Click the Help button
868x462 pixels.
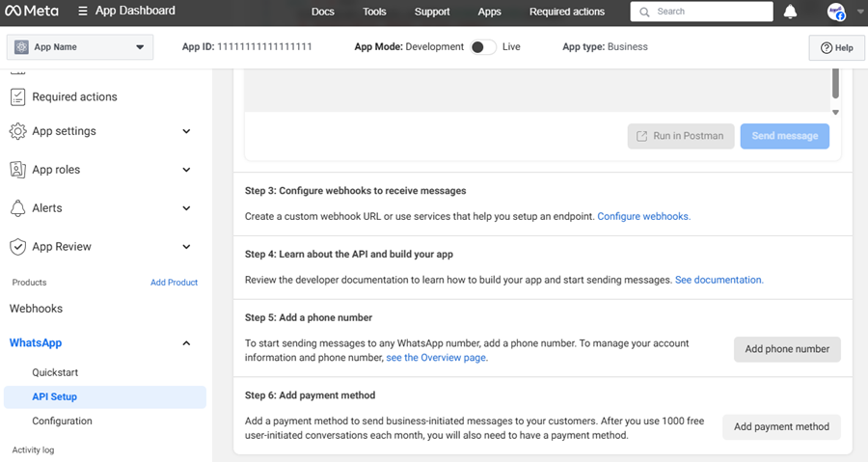[x=836, y=48]
